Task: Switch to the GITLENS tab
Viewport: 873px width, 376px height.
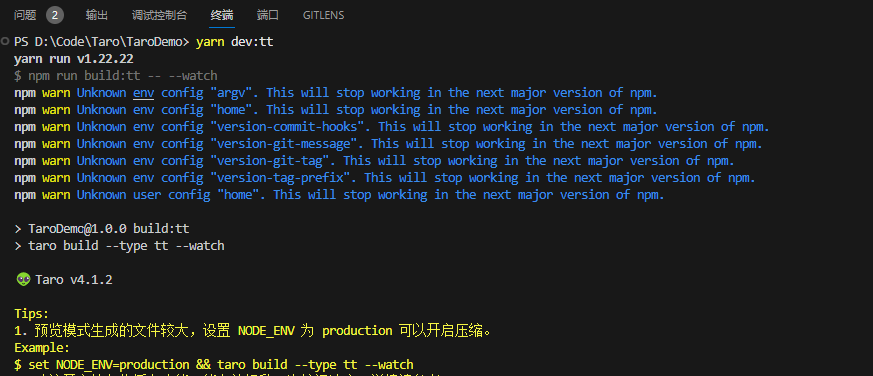Action: click(x=323, y=16)
